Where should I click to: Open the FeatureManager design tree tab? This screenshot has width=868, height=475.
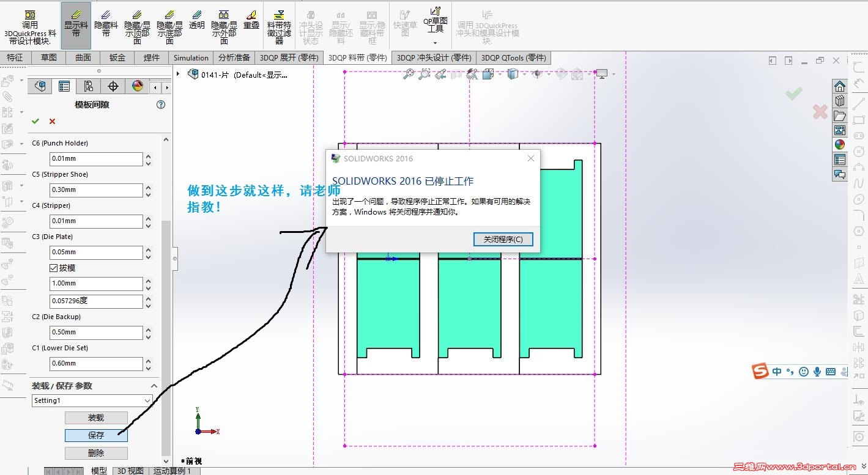tap(40, 86)
